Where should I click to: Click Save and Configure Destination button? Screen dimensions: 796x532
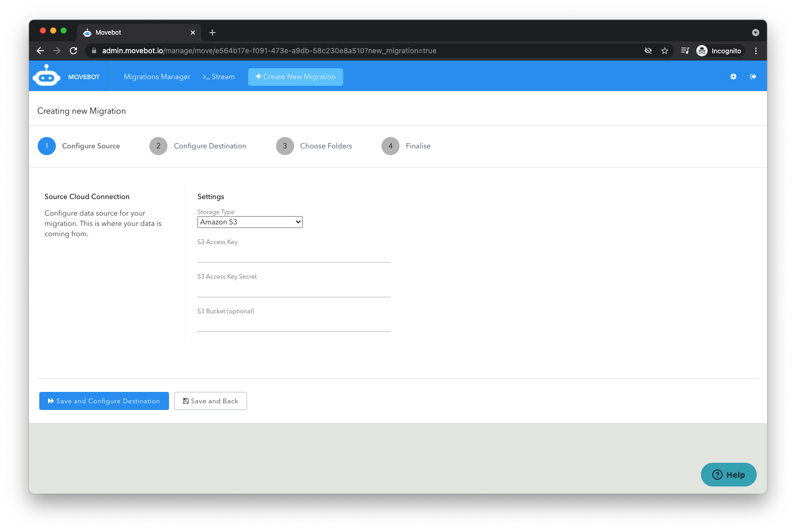click(x=104, y=401)
